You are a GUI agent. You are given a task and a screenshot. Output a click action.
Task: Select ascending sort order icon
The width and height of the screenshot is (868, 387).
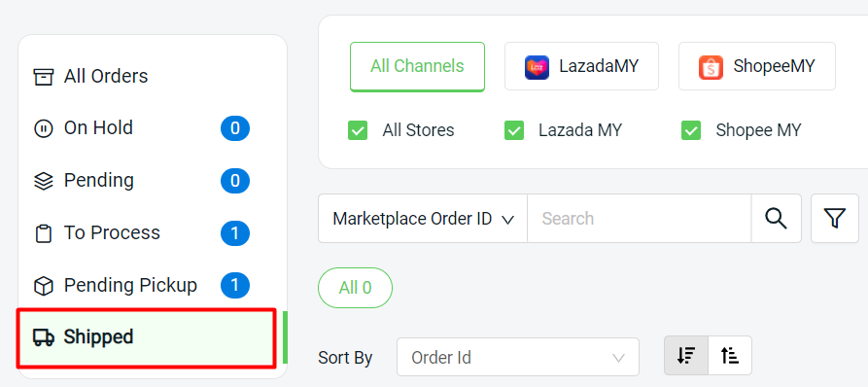coord(730,356)
